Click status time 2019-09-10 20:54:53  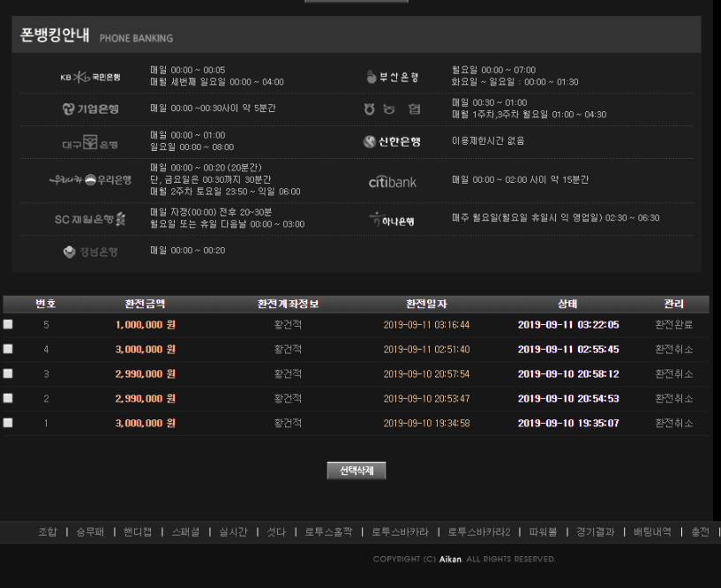click(568, 398)
